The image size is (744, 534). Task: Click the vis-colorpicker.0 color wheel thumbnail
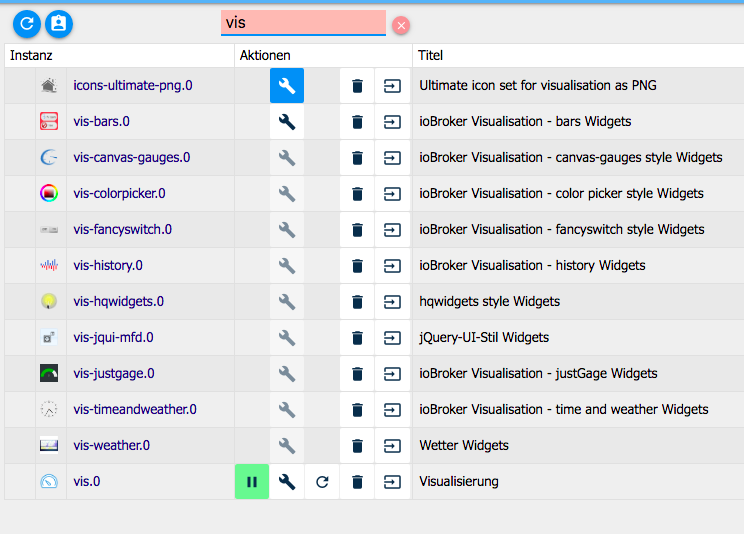click(49, 193)
